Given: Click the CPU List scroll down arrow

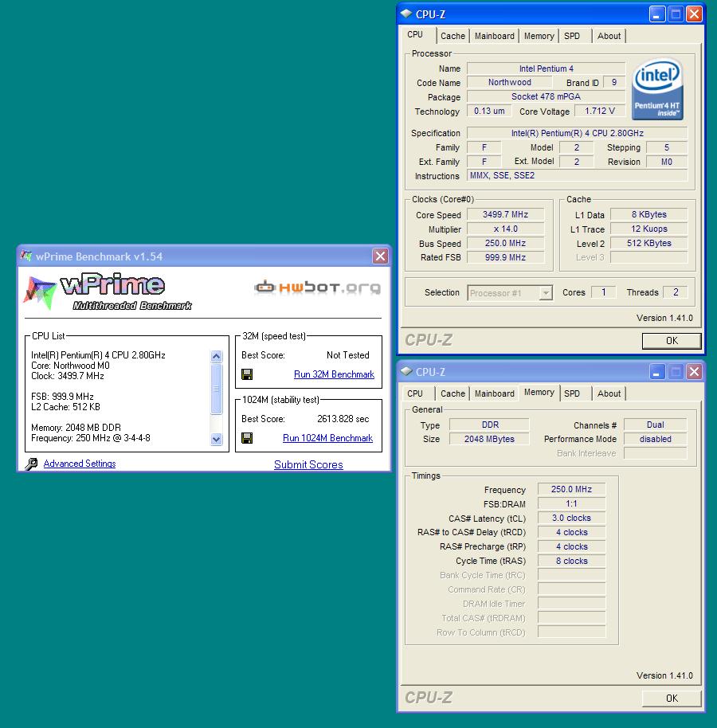Looking at the screenshot, I should point(217,439).
